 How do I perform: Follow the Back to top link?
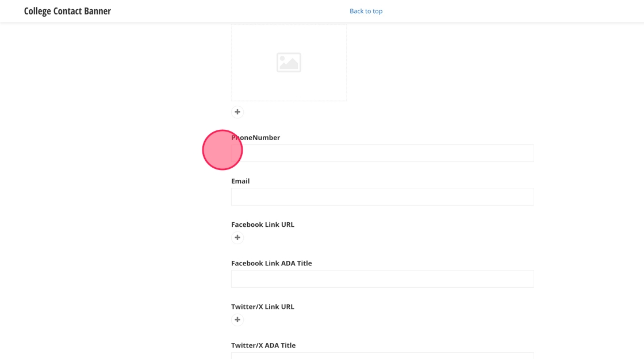tap(366, 11)
